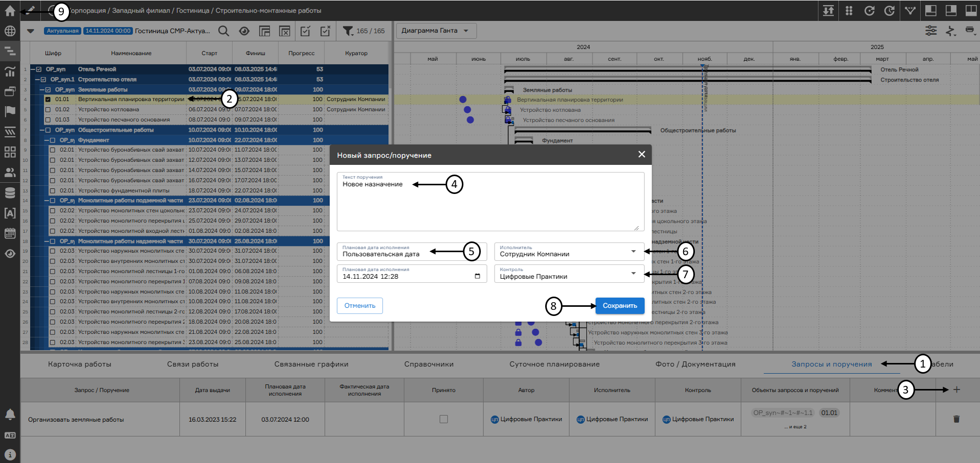Open the filter icon showing 165 / 165
980x463 pixels.
click(348, 31)
